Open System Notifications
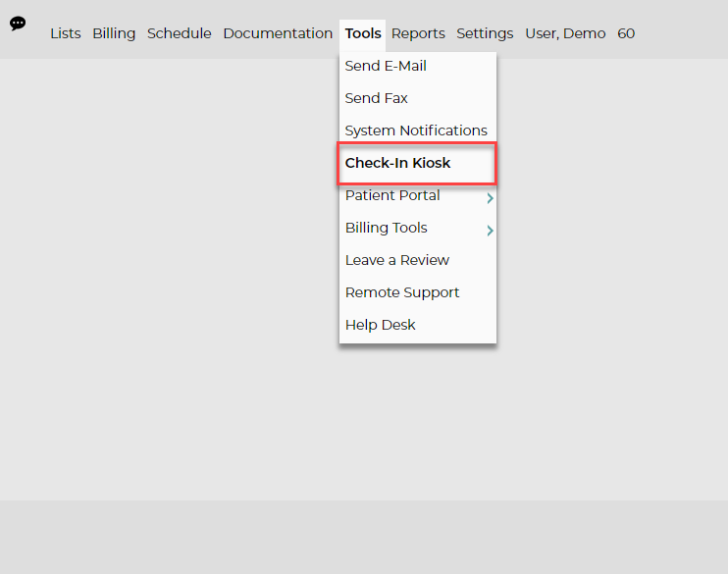 click(x=417, y=130)
